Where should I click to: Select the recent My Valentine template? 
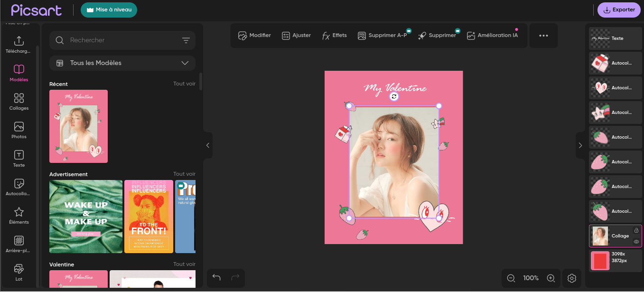pos(78,126)
